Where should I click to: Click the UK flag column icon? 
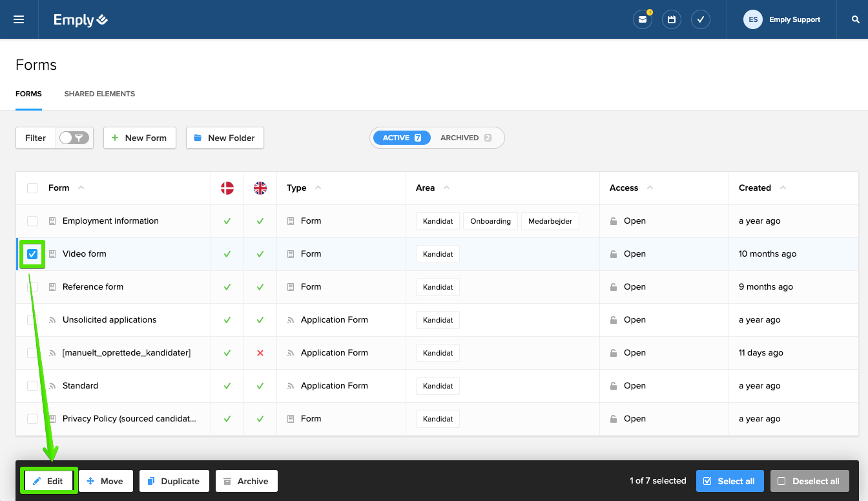point(260,188)
